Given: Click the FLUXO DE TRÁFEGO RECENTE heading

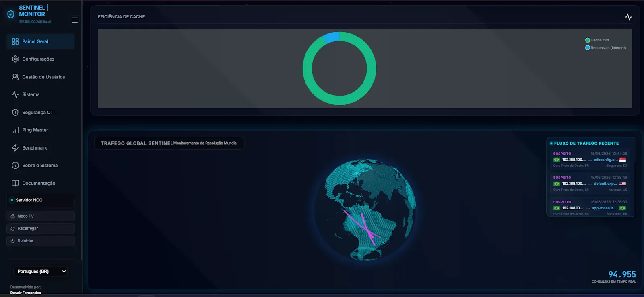Looking at the screenshot, I should coord(586,143).
